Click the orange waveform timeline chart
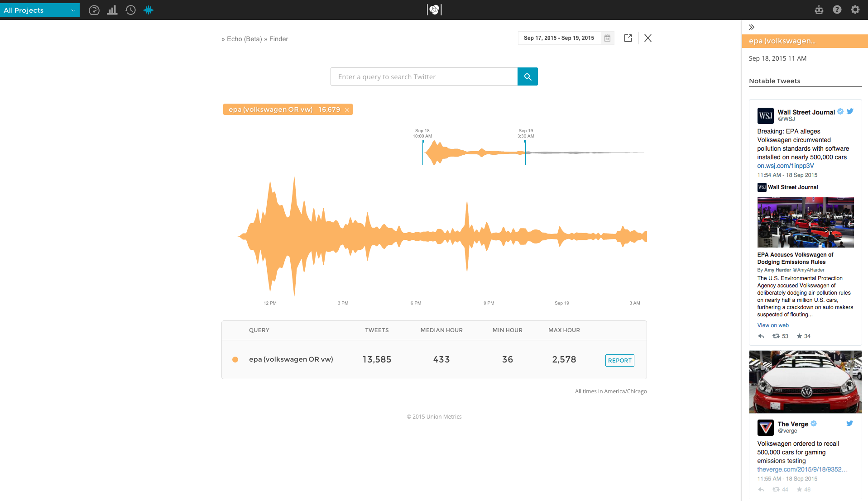The height and width of the screenshot is (501, 868). 442,236
